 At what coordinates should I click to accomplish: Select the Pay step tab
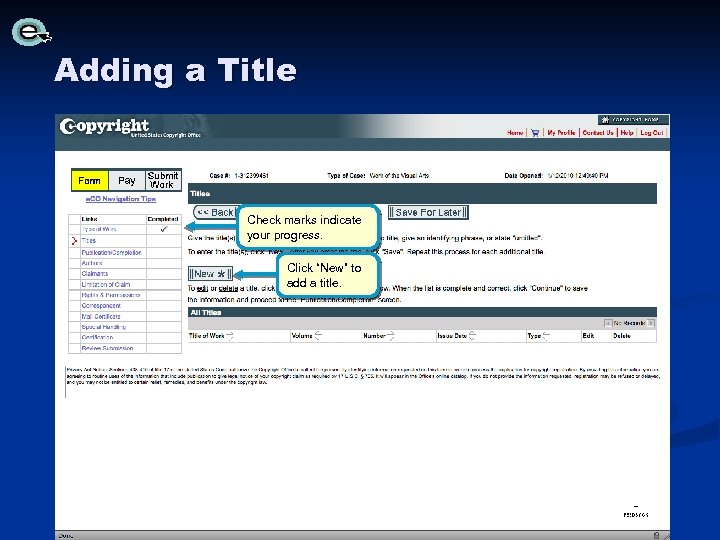pyautogui.click(x=127, y=180)
